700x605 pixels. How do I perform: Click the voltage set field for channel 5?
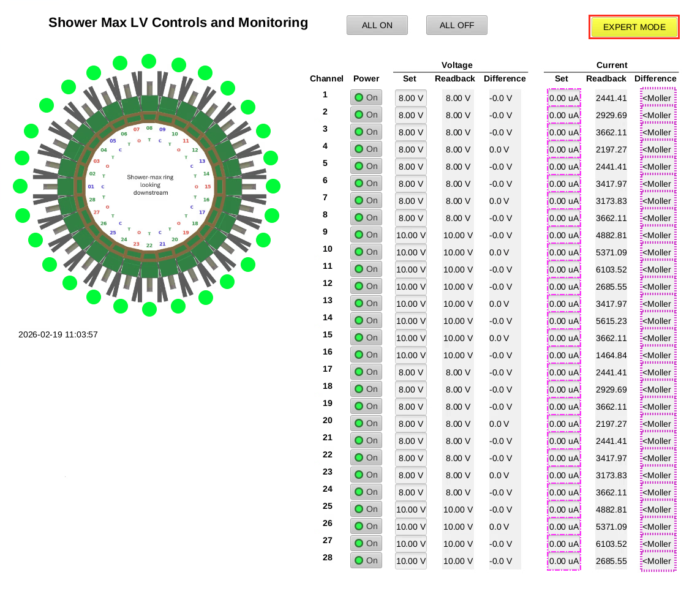point(410,166)
